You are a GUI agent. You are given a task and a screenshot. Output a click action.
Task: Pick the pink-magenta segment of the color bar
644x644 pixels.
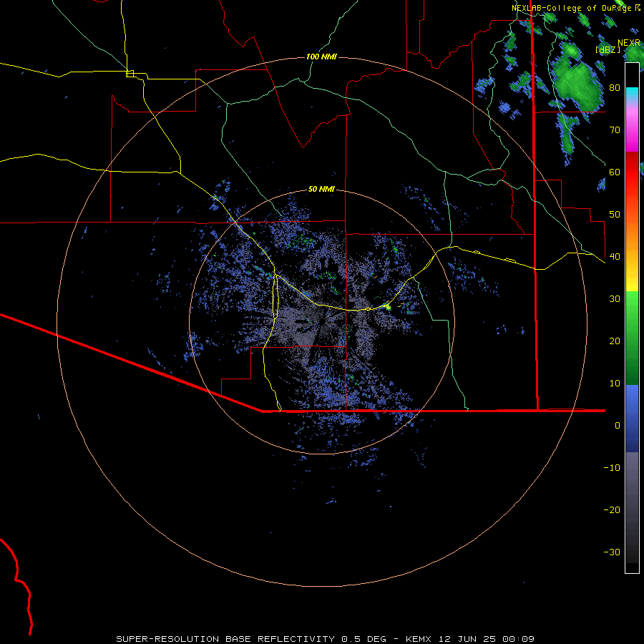(x=632, y=127)
